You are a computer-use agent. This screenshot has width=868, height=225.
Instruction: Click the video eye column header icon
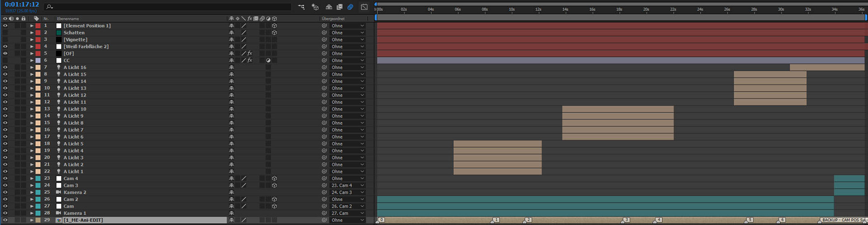point(5,19)
